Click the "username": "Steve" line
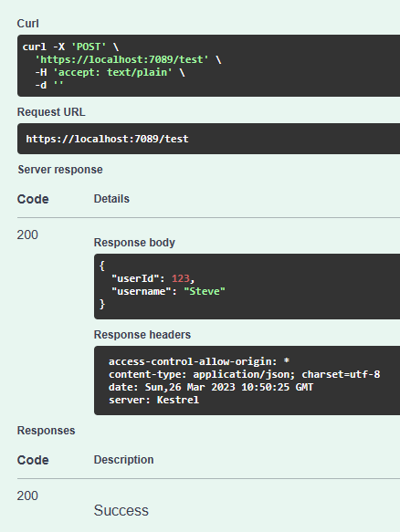Viewport: 400px width, 532px height. pyautogui.click(x=168, y=291)
